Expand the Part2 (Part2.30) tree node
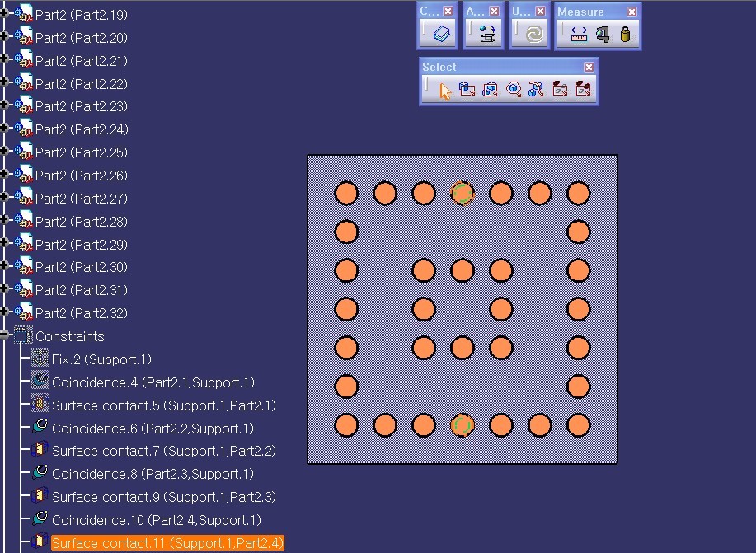Image resolution: width=756 pixels, height=553 pixels. (x=4, y=265)
